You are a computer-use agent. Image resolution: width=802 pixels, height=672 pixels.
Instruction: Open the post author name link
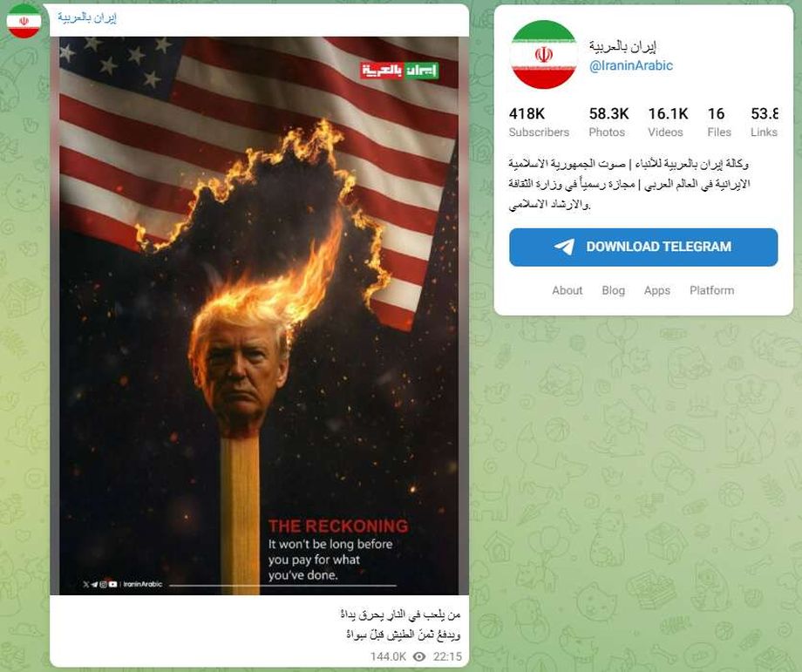point(87,17)
